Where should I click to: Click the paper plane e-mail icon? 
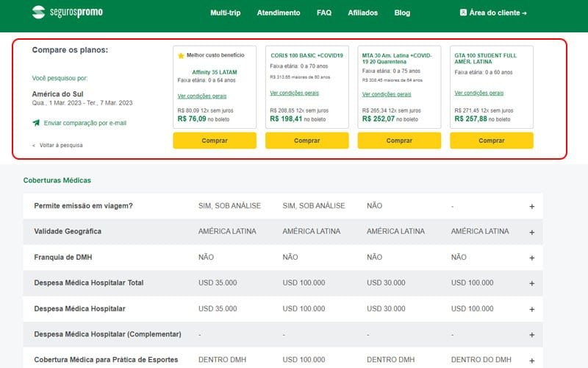(x=36, y=122)
